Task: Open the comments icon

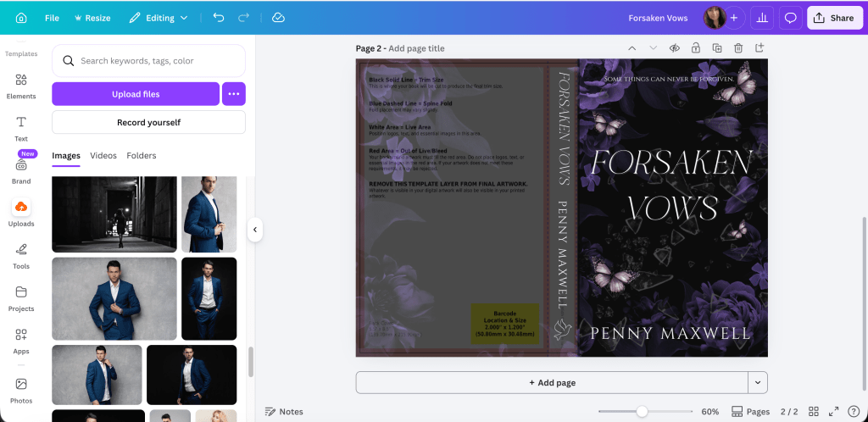Action: coord(791,18)
